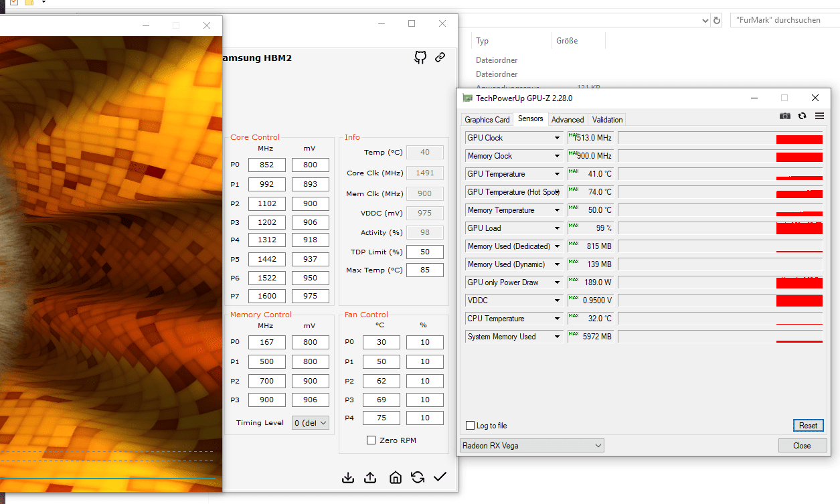Viewport: 840px width, 504px height.
Task: Click the Reset button in GPU-Z
Action: 808,426
